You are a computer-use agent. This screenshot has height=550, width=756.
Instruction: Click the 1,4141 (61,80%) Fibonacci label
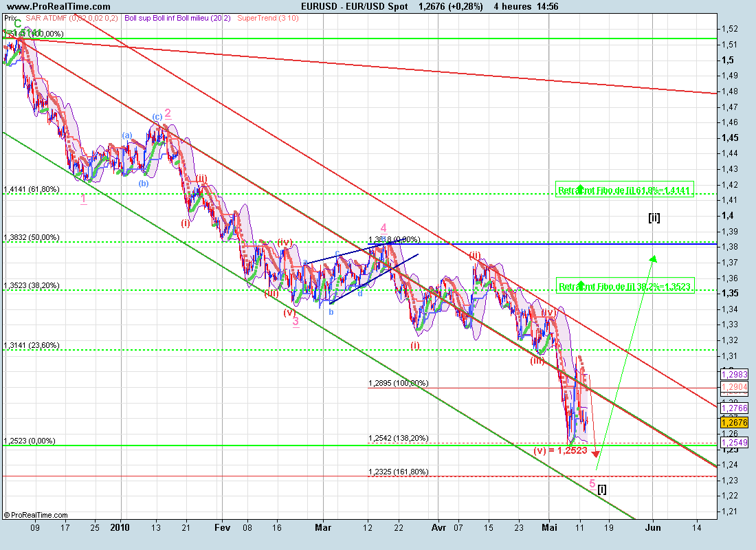[x=32, y=189]
